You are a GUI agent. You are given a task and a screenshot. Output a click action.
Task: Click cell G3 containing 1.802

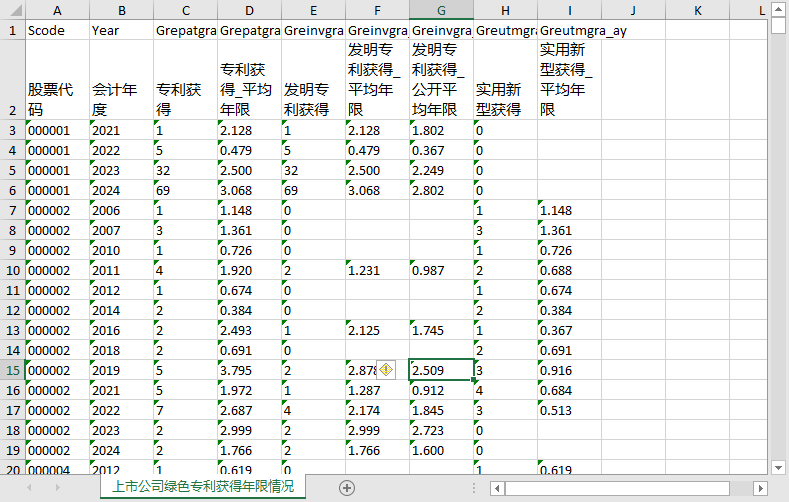441,130
